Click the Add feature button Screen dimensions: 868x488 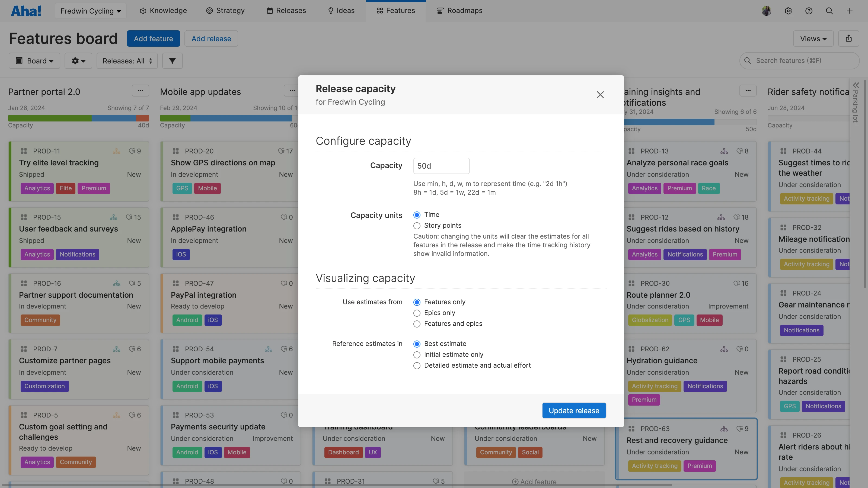tap(153, 38)
